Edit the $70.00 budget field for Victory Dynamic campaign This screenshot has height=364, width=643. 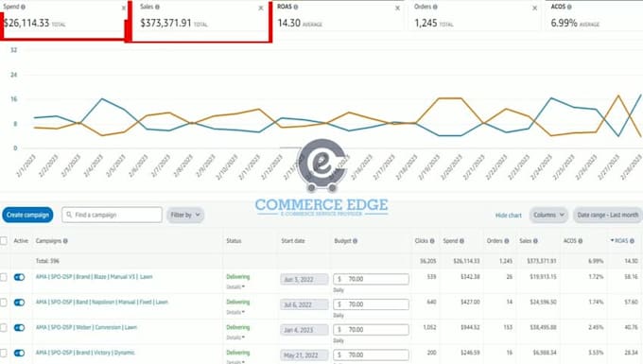tap(371, 355)
